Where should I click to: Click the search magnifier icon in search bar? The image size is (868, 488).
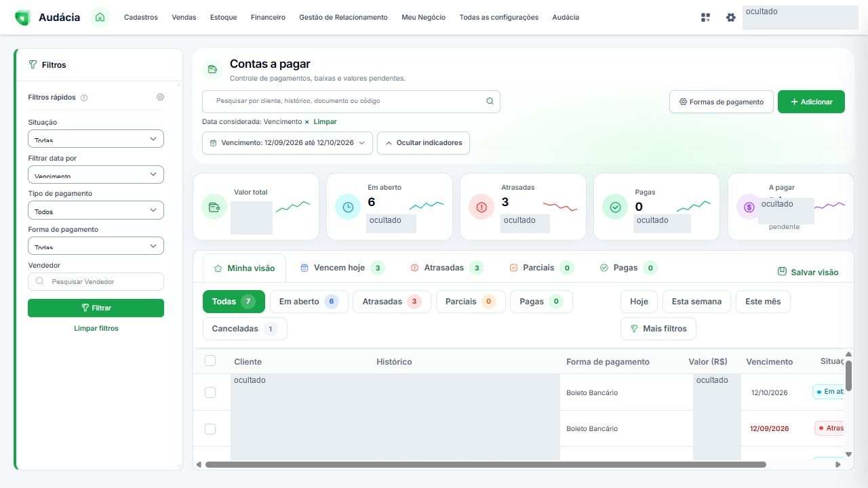click(490, 101)
